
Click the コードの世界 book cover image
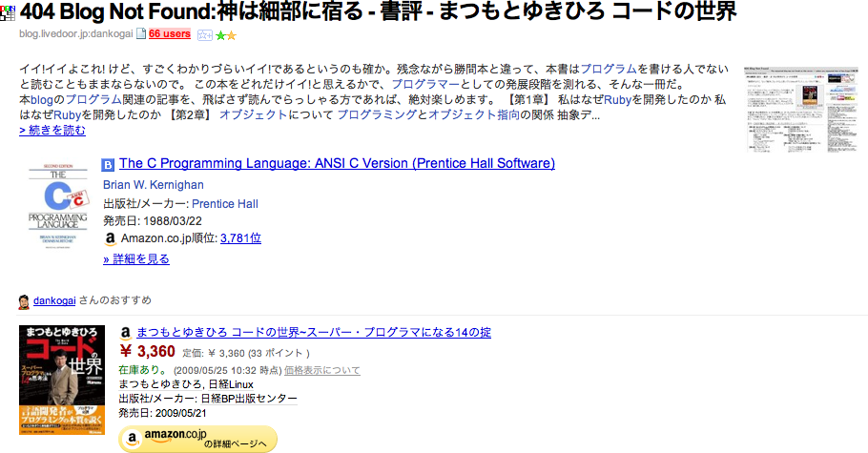click(62, 380)
